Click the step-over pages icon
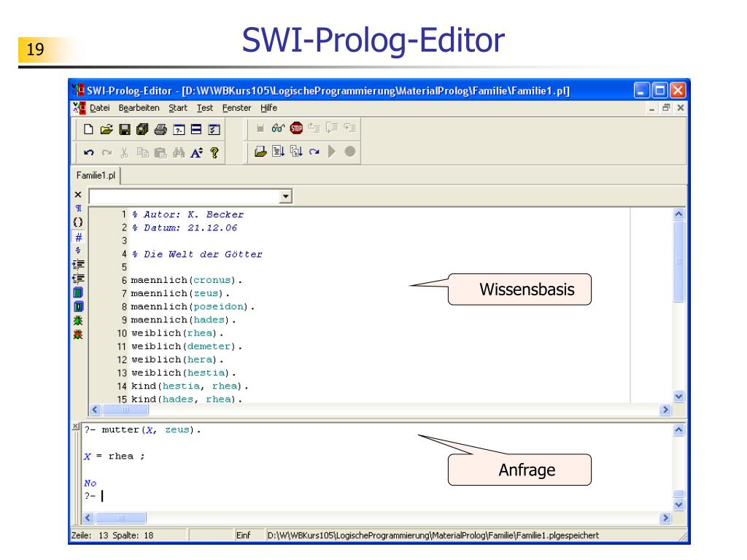This screenshot has width=747, height=560. click(x=296, y=152)
